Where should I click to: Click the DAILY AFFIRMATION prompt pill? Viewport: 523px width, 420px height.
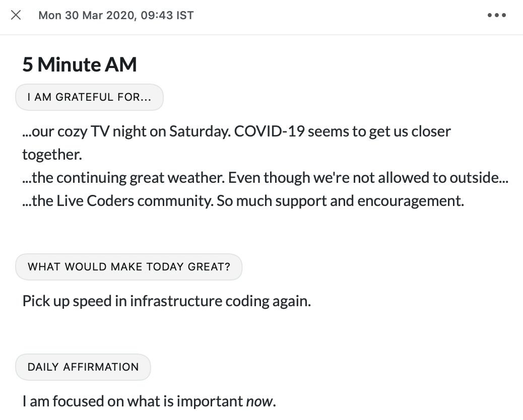pos(83,367)
